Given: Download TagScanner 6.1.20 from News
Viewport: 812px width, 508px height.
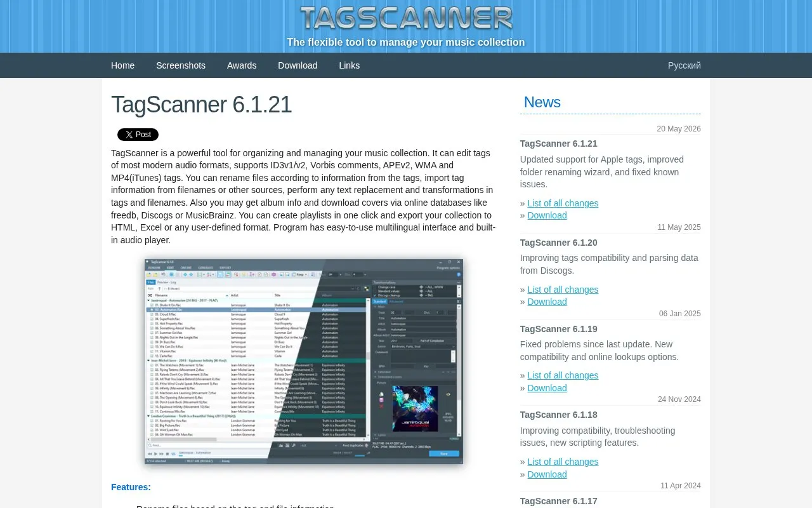Looking at the screenshot, I should coord(547,302).
